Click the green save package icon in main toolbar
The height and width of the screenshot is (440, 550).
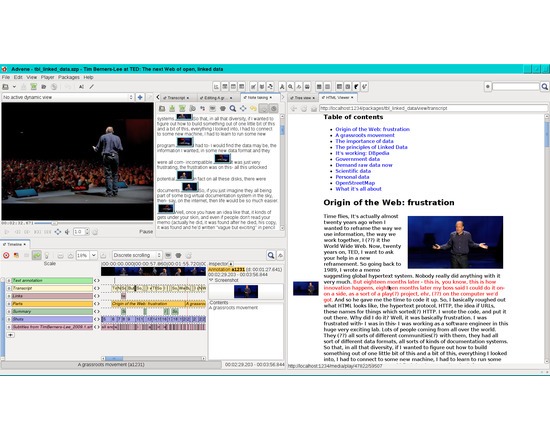34,87
